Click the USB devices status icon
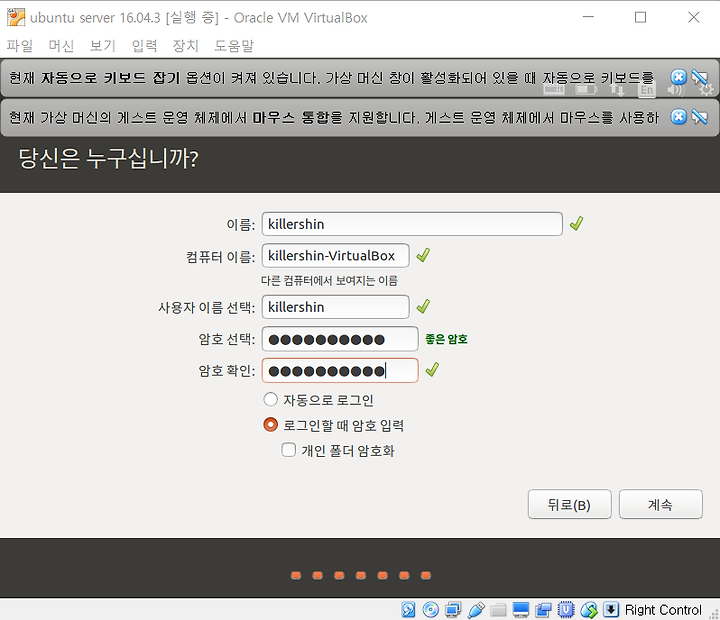 click(476, 609)
